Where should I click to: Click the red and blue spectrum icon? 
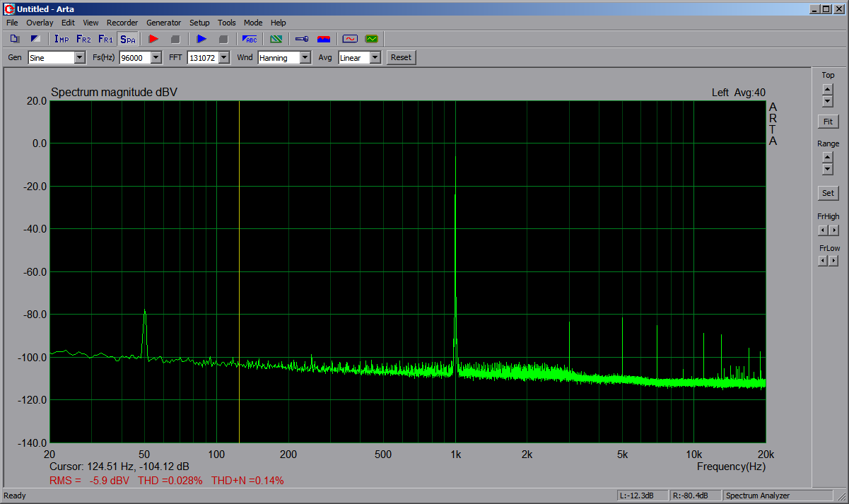324,39
